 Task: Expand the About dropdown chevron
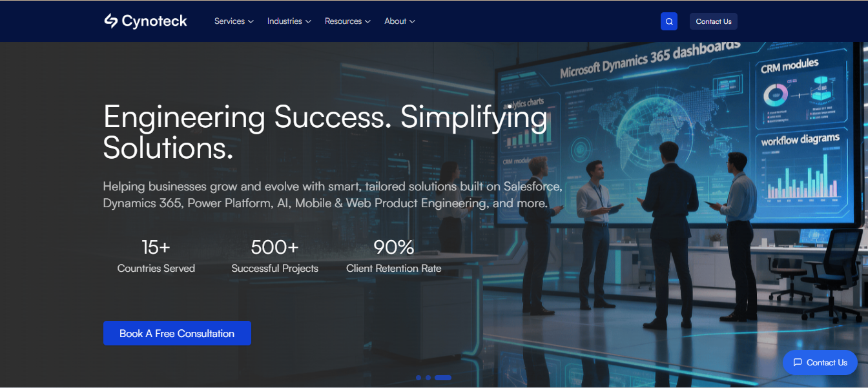click(x=413, y=22)
